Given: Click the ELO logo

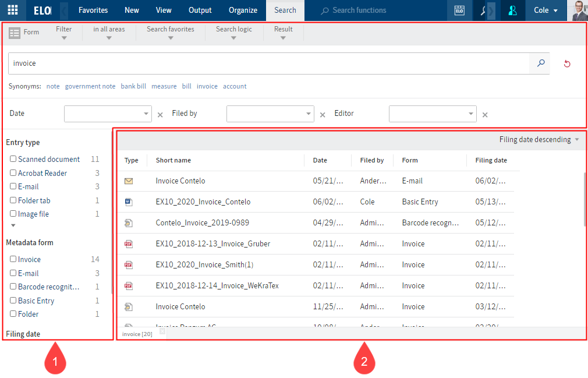Looking at the screenshot, I should 42,10.
